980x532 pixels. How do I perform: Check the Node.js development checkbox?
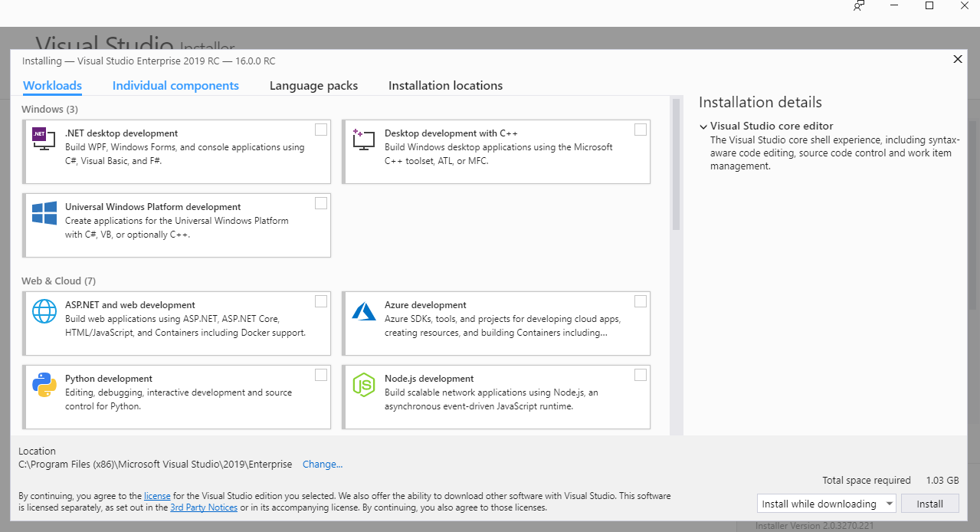tap(641, 375)
